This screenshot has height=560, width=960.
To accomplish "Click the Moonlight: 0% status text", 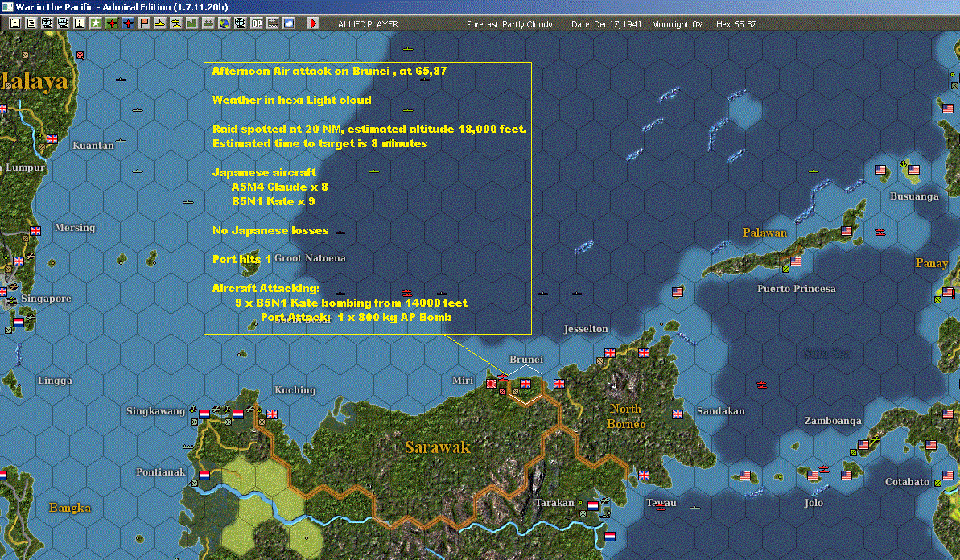I will tap(677, 24).
